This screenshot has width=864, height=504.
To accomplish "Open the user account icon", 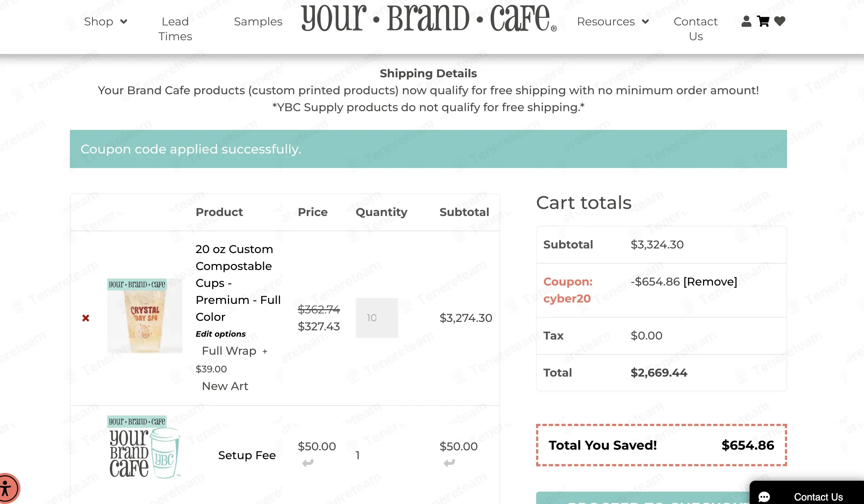I will click(746, 21).
